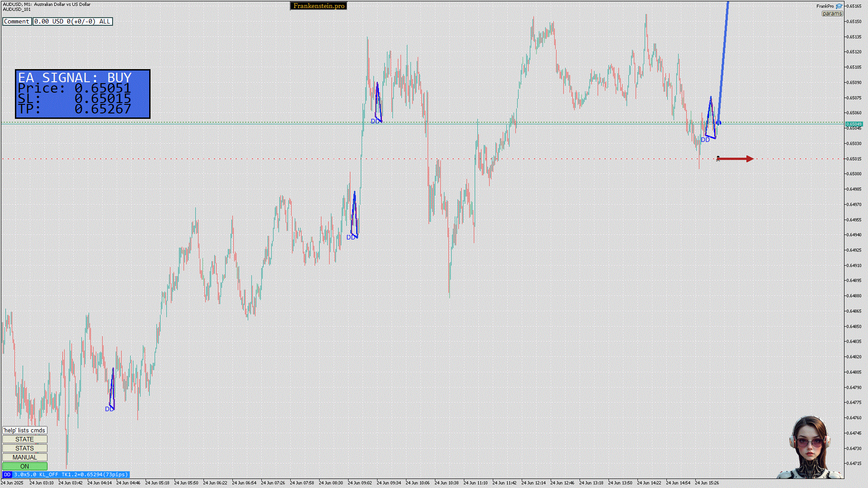The image size is (868, 488).
Task: Click the Comment label box
Action: [x=17, y=21]
